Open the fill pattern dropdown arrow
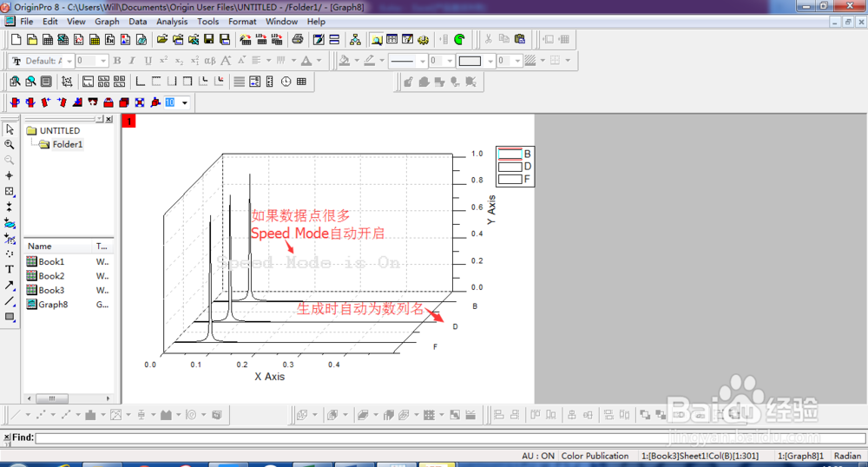The width and height of the screenshot is (868, 467). click(542, 60)
